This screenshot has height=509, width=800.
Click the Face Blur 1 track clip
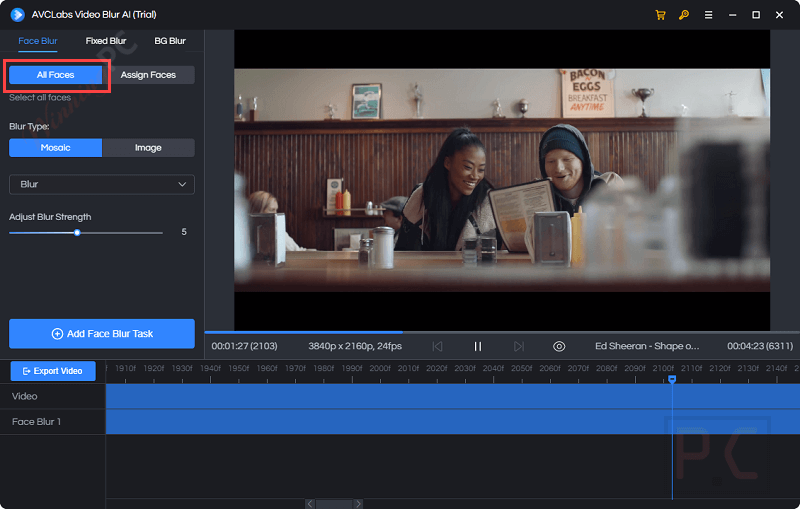(x=453, y=422)
